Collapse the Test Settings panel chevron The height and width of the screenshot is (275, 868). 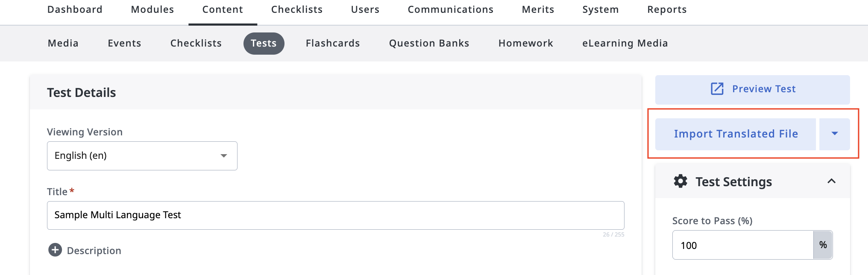(831, 181)
